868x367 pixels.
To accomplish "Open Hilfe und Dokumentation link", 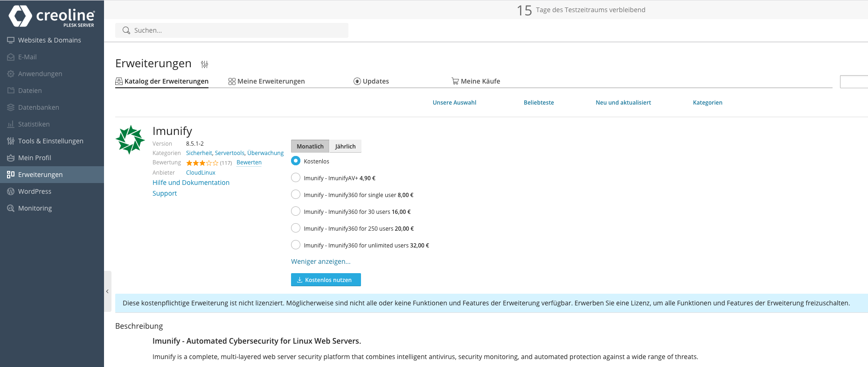I will point(191,183).
